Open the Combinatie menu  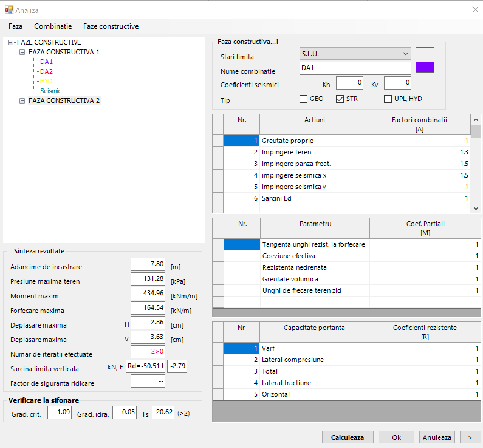click(53, 26)
